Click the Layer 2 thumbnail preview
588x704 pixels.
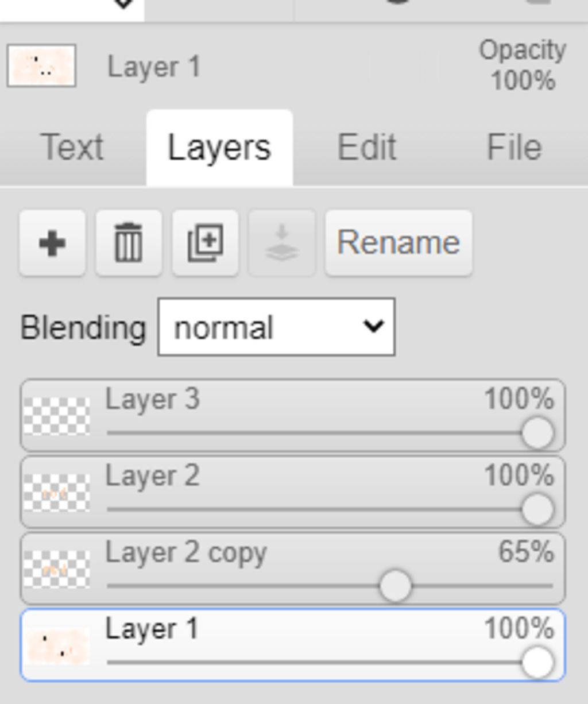point(57,493)
